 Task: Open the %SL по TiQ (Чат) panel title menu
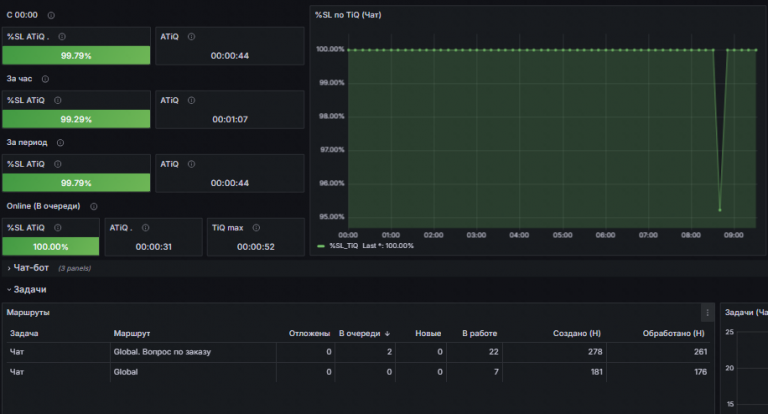(x=348, y=15)
